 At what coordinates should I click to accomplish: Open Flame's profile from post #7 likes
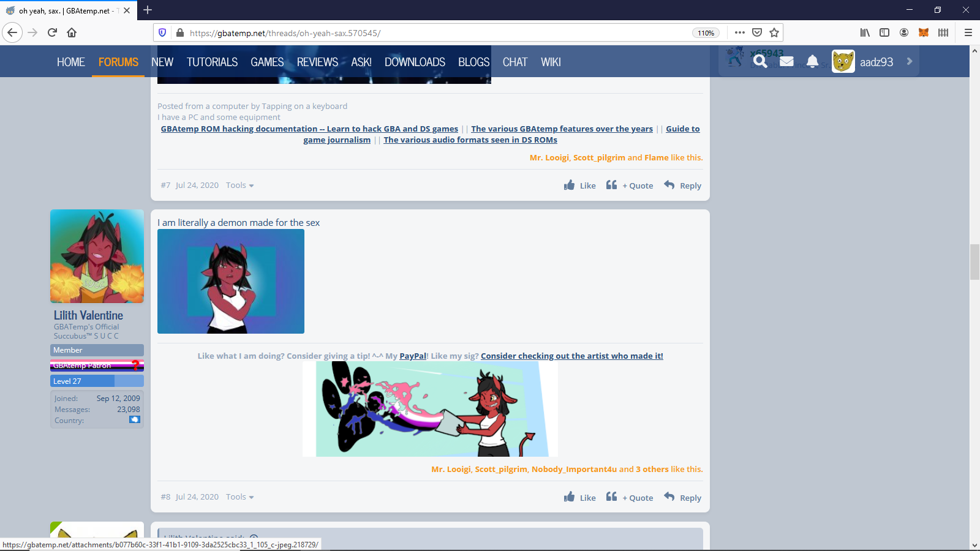click(x=657, y=157)
